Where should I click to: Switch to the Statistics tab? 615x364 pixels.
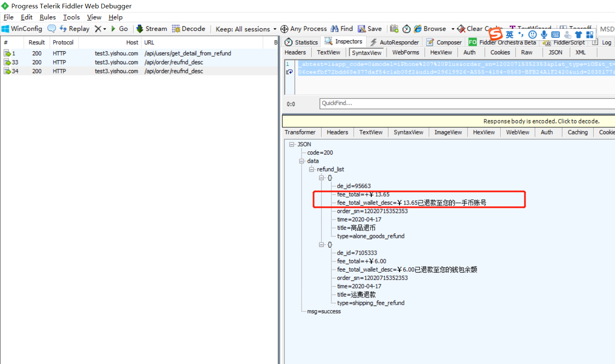(x=301, y=42)
